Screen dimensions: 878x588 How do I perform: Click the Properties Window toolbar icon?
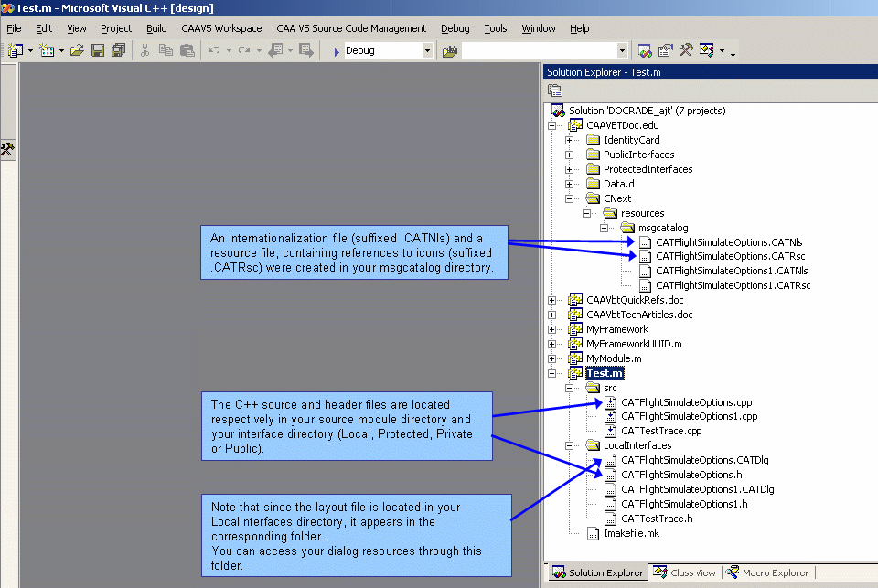pos(665,50)
